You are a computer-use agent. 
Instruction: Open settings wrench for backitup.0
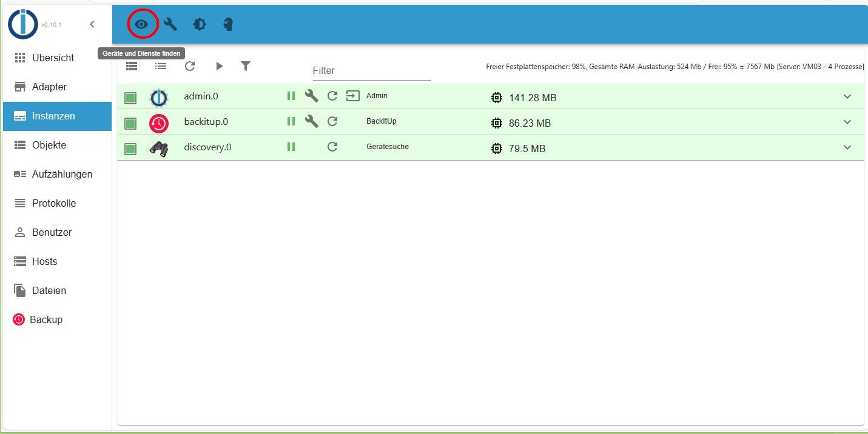pos(312,121)
